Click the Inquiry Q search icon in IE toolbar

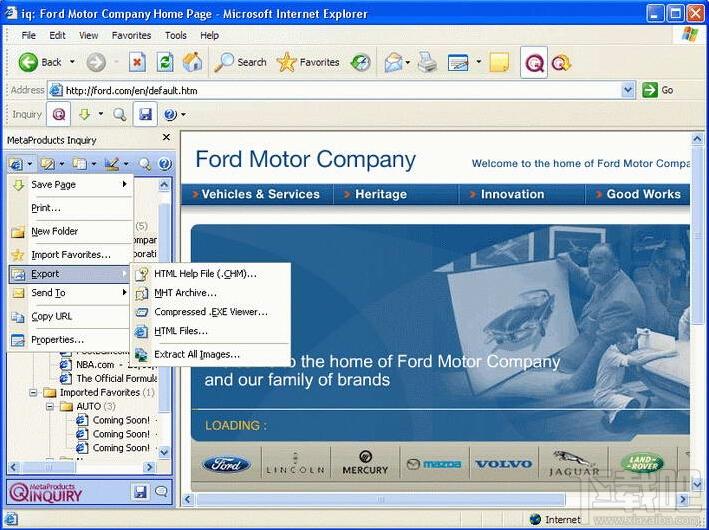pos(561,62)
